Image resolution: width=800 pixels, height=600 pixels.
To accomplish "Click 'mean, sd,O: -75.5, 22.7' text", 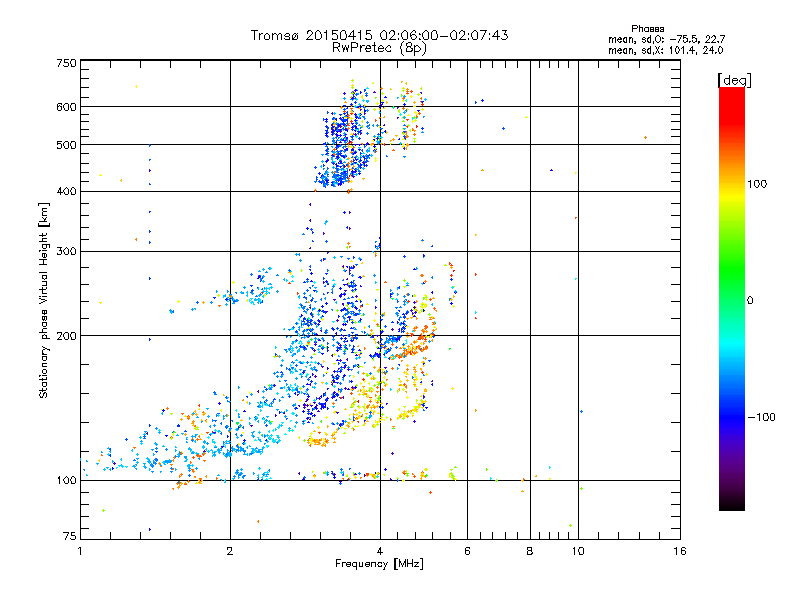I will [x=666, y=39].
